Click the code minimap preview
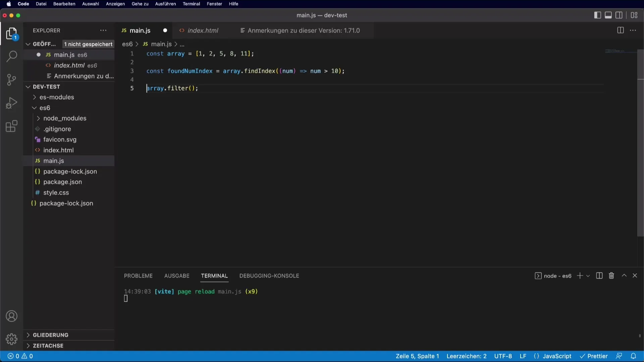 tap(621, 51)
